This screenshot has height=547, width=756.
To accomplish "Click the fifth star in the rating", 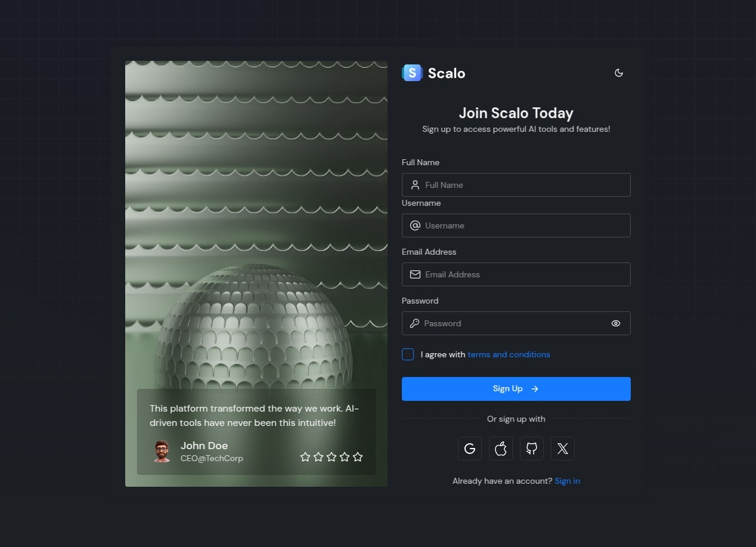I will point(358,457).
